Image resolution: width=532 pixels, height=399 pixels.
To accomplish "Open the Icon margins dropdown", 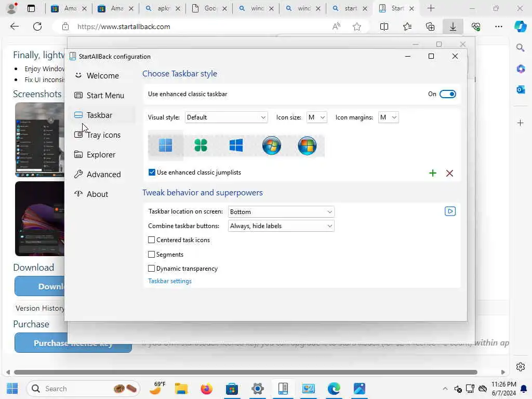I will pos(388,117).
